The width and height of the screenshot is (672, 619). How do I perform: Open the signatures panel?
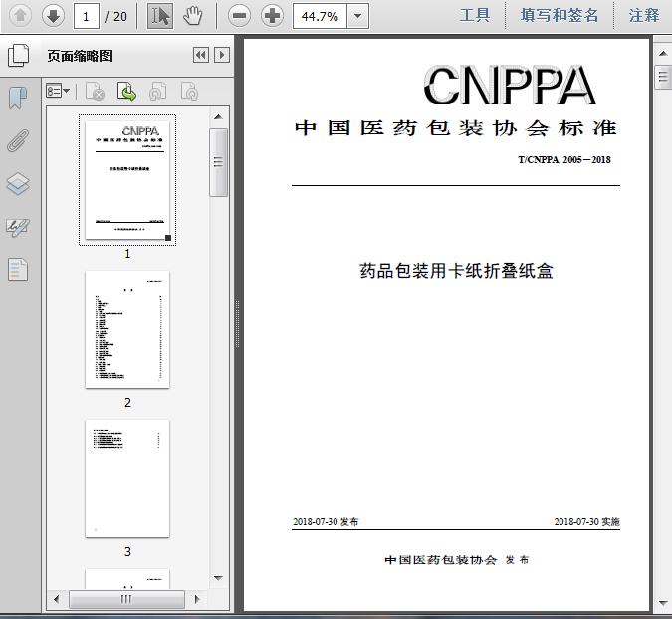click(18, 227)
